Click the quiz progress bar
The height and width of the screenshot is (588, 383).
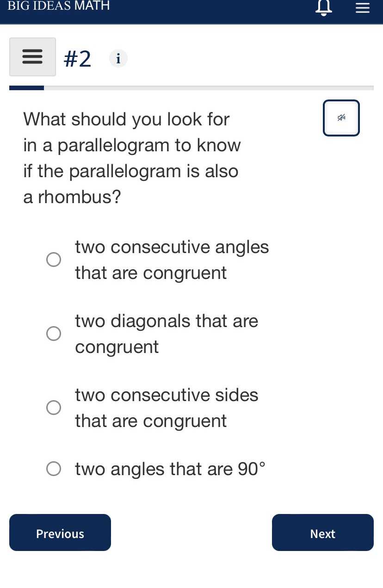click(x=191, y=87)
